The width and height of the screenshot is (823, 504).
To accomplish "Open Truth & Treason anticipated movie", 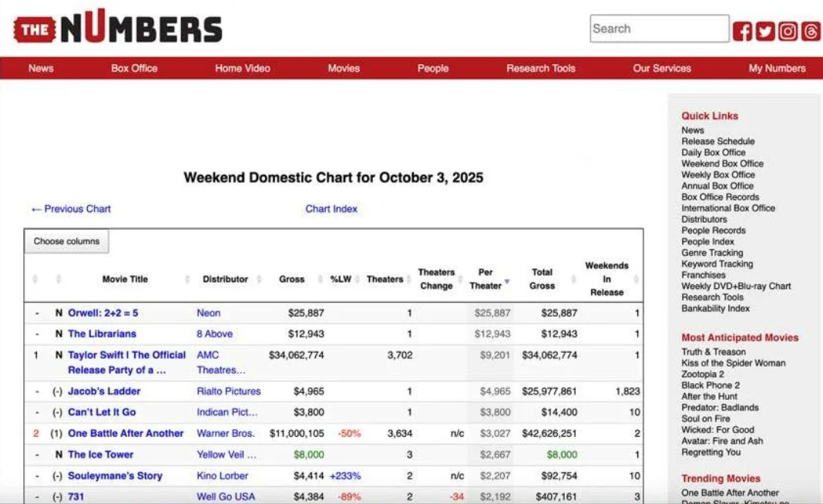I will 714,351.
